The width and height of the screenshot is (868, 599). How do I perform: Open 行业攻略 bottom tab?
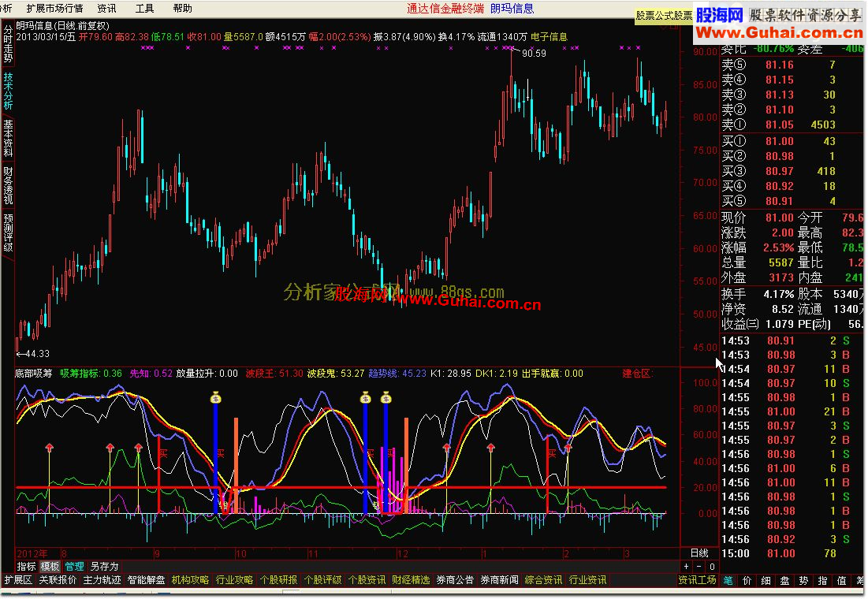tap(234, 579)
